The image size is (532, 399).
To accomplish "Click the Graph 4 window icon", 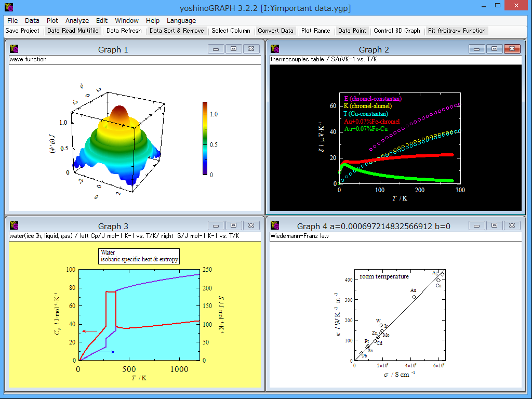I will (x=275, y=225).
